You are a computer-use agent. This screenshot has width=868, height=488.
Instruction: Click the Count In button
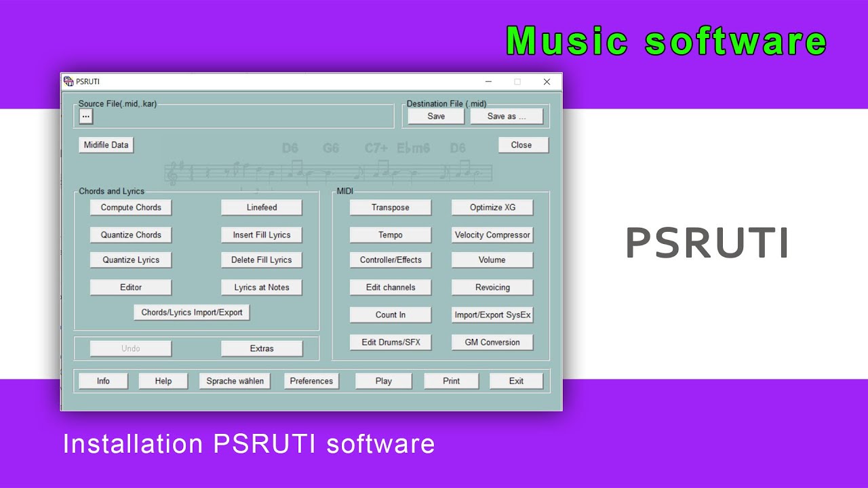391,315
